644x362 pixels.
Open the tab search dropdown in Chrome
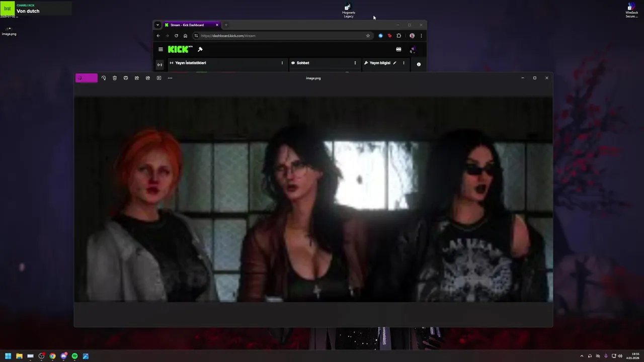(157, 25)
